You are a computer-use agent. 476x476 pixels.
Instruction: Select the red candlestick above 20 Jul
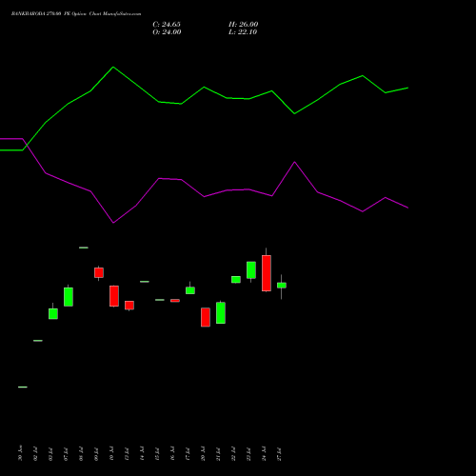[206, 317]
